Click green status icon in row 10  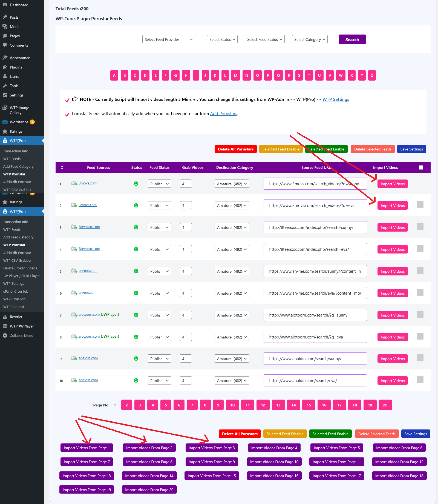136,380
